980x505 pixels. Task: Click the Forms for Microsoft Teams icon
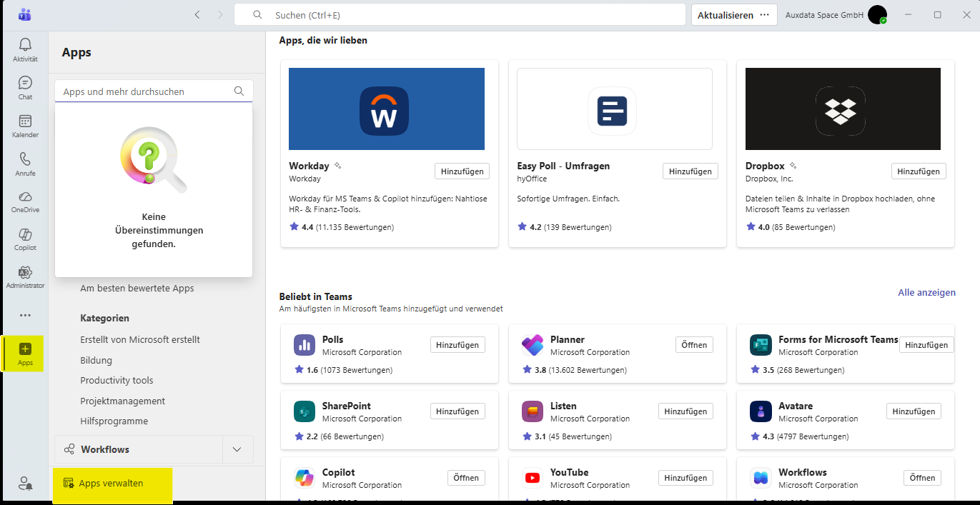click(x=761, y=345)
